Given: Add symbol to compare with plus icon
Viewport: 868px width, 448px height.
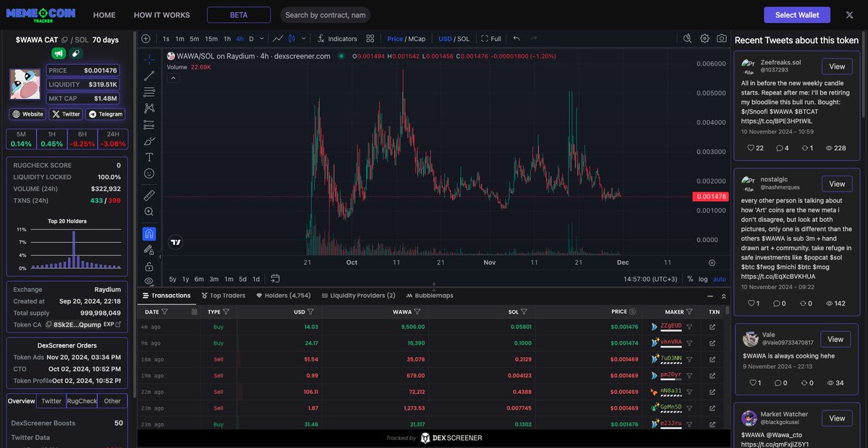Looking at the screenshot, I should [x=145, y=38].
